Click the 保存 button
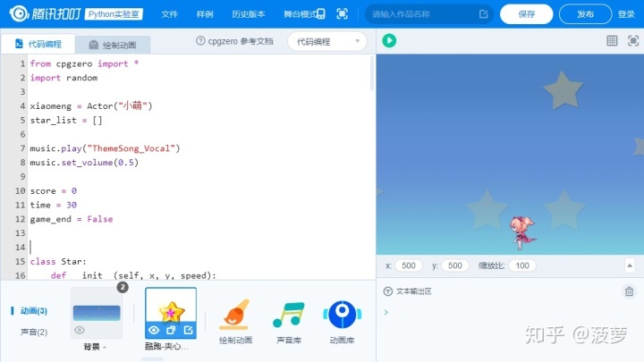The width and height of the screenshot is (644, 362). tap(526, 14)
